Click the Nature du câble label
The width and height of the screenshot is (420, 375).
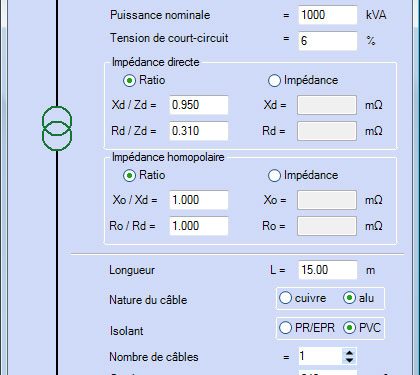click(148, 300)
